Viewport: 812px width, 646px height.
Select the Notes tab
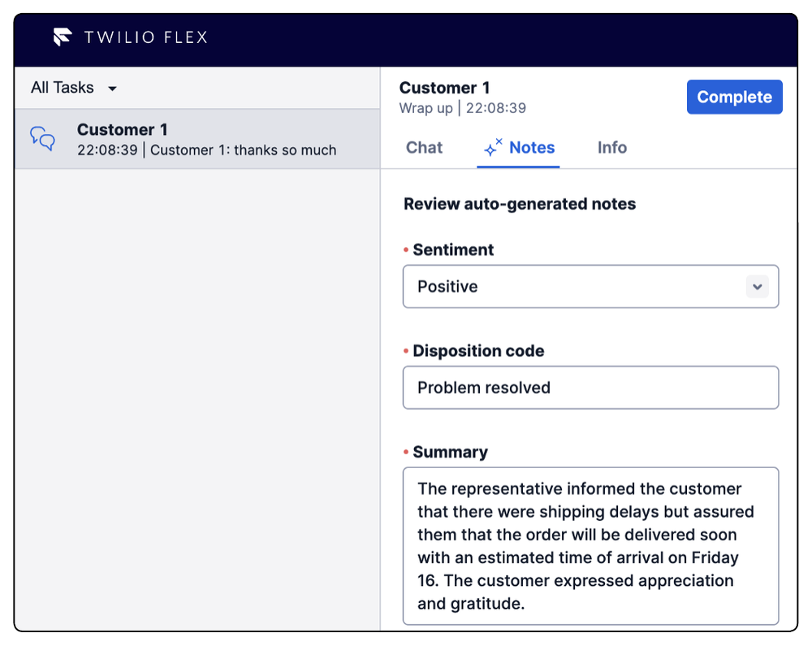529,148
